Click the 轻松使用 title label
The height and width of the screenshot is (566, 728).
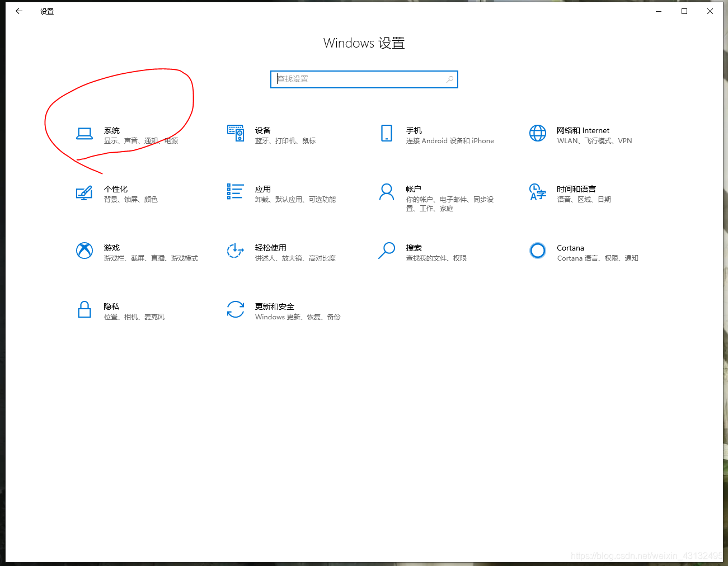pyautogui.click(x=271, y=248)
